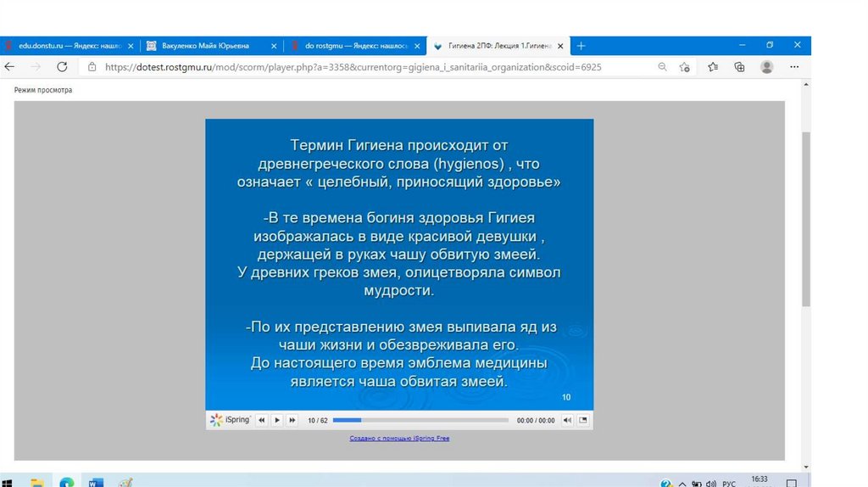Image resolution: width=868 pixels, height=487 pixels.
Task: Open the browser settings and more menu
Action: (x=794, y=67)
